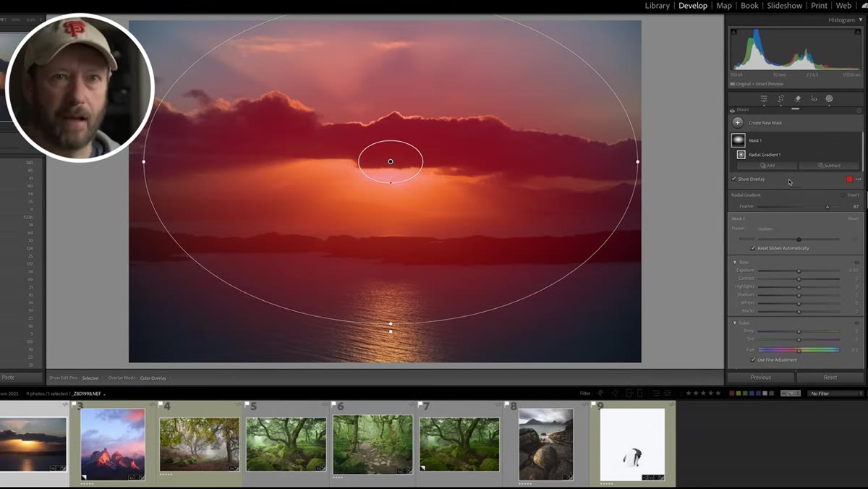The height and width of the screenshot is (489, 868).
Task: Select the rocky coast filmstrip thumbnail
Action: [x=546, y=444]
